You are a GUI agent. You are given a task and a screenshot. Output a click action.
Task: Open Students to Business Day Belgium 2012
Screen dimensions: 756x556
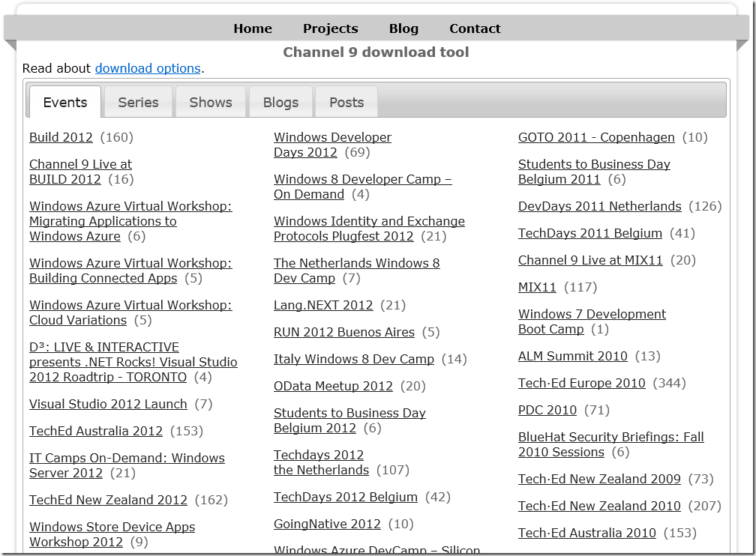[349, 420]
